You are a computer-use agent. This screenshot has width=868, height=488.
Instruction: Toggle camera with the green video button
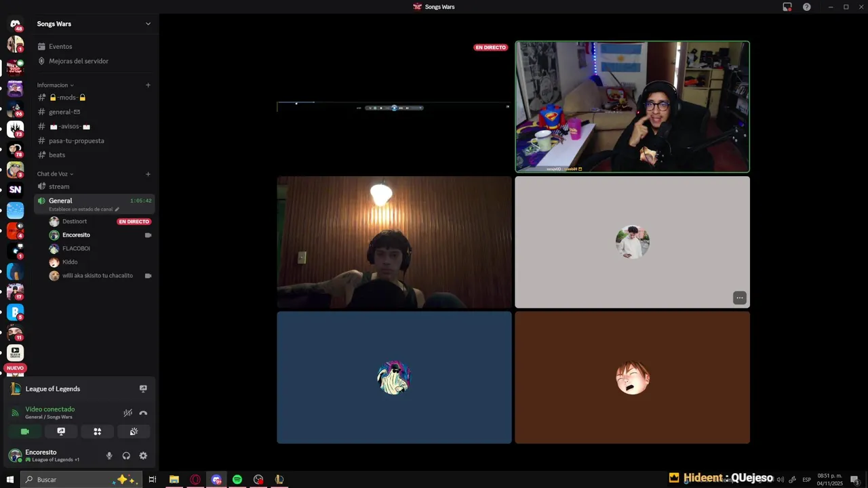(25, 431)
